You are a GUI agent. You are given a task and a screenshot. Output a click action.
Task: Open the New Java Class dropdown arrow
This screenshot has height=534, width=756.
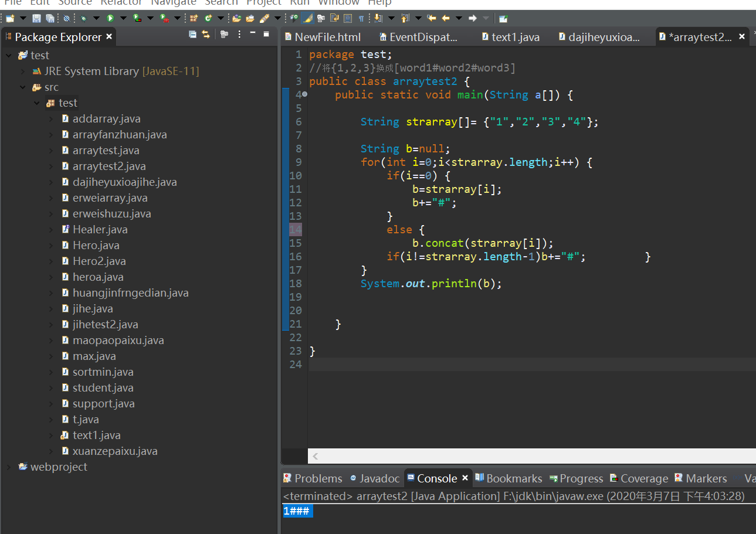(221, 18)
